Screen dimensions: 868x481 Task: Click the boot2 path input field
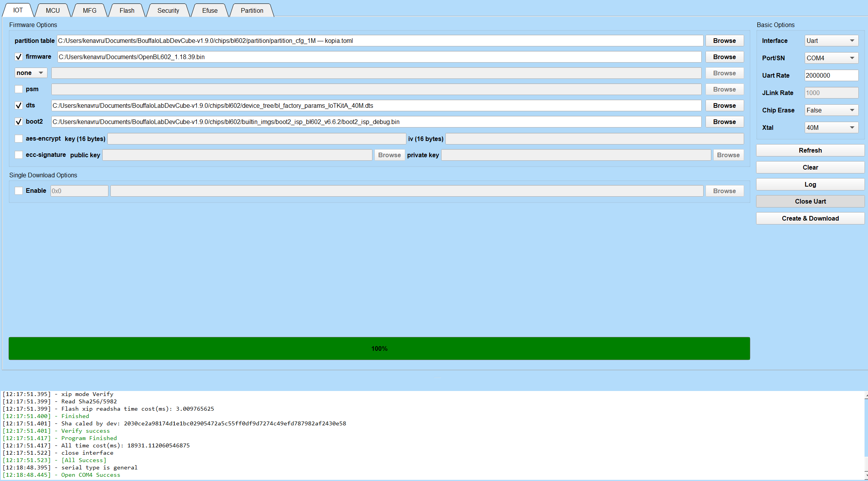click(376, 122)
